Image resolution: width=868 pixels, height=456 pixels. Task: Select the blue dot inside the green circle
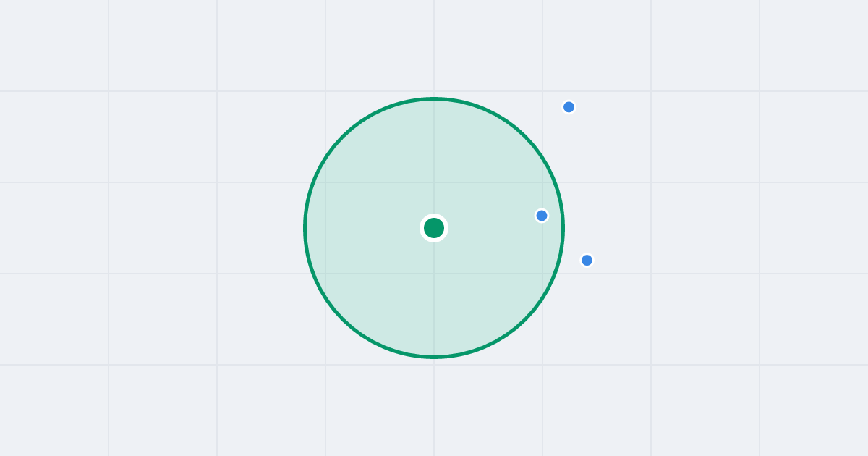(542, 216)
